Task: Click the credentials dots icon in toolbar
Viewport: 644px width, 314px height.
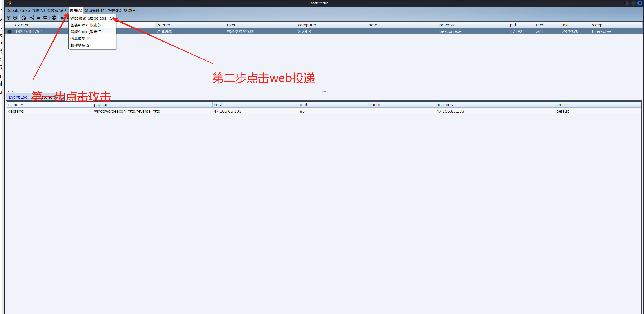Action: [x=63, y=18]
